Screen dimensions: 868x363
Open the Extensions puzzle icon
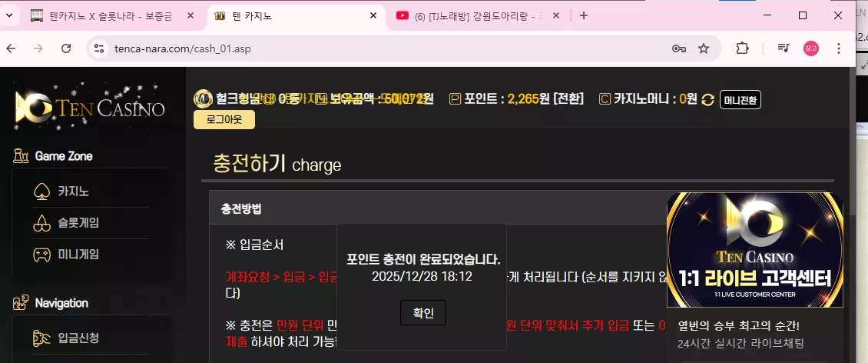[742, 48]
